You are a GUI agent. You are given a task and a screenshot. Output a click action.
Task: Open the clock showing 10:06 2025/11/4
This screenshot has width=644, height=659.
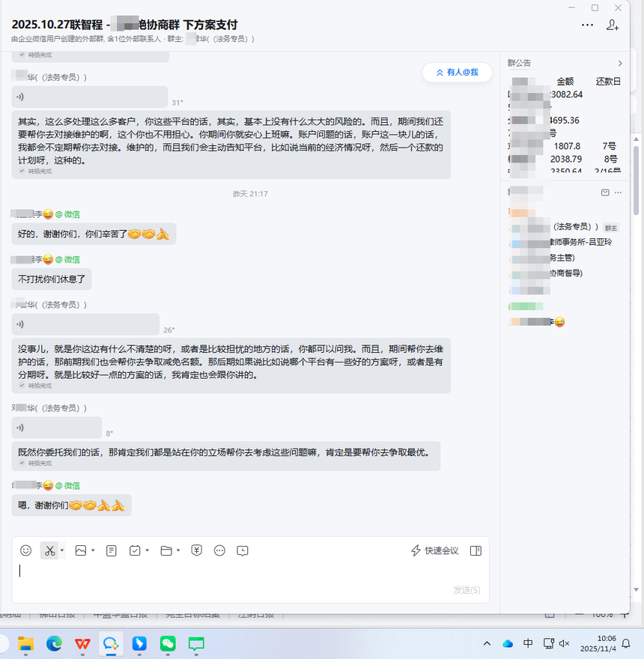[598, 643]
